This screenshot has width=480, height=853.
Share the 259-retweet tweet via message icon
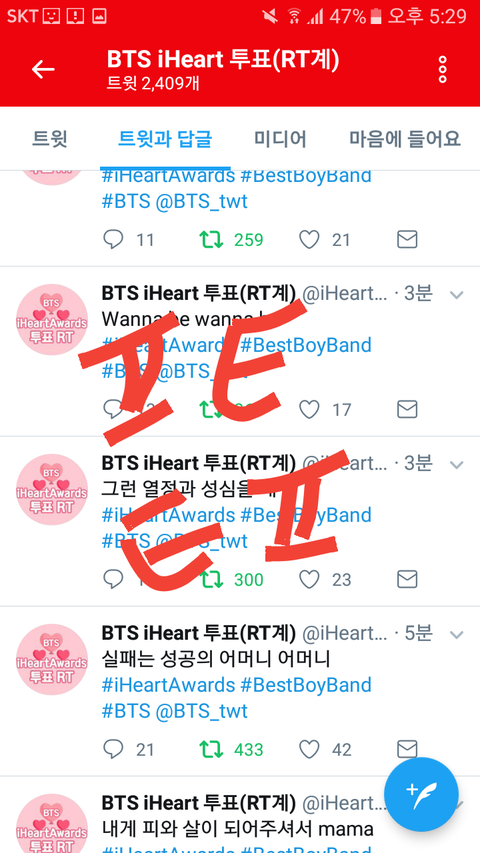(x=407, y=239)
